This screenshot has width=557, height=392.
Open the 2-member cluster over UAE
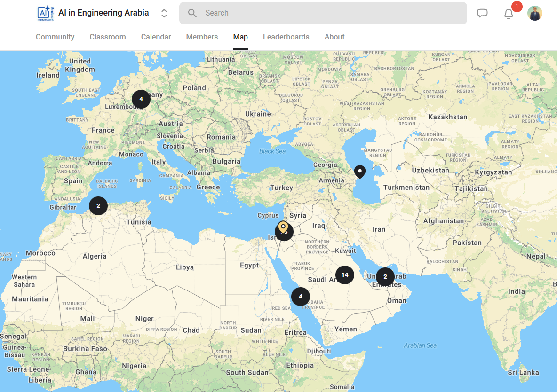tap(385, 277)
